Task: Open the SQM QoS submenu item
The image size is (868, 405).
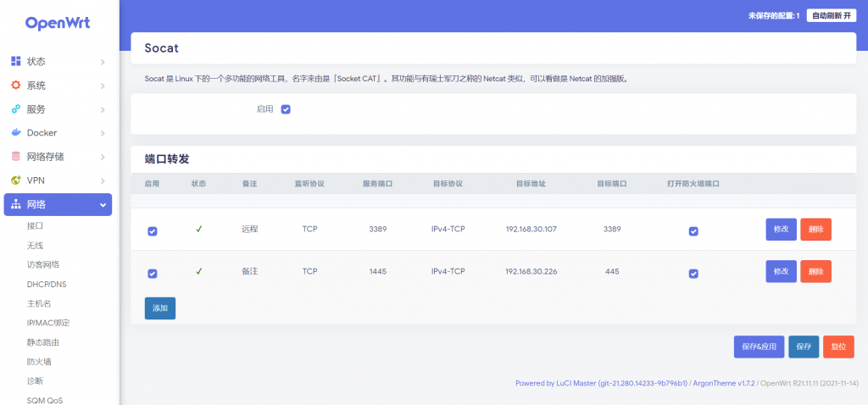Action: (x=46, y=400)
